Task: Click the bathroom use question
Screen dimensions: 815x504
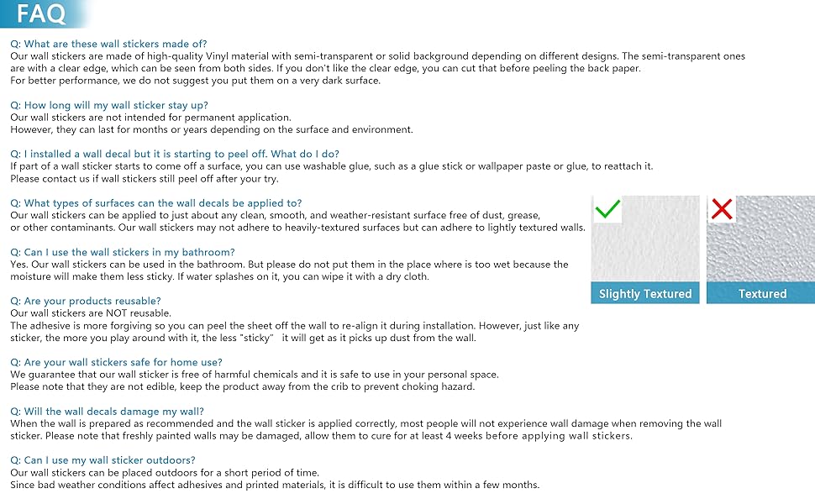Action: [x=122, y=252]
